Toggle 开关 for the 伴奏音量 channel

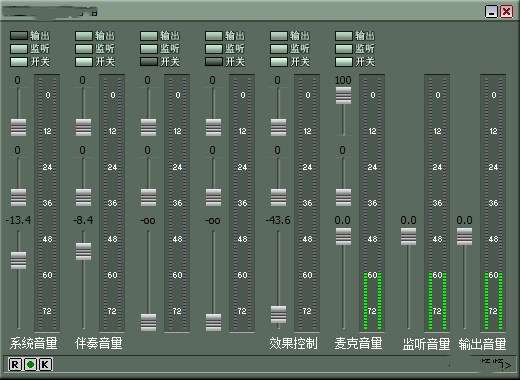click(x=84, y=62)
